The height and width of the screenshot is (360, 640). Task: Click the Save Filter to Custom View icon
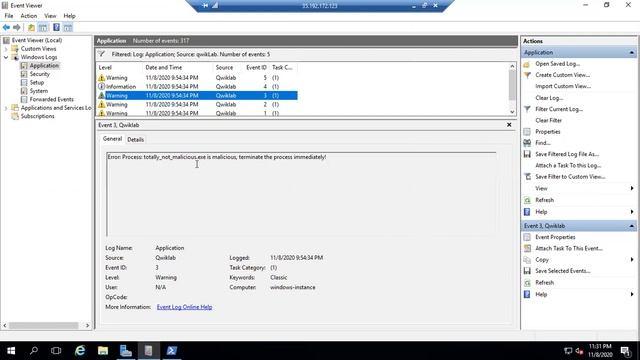[x=527, y=177]
